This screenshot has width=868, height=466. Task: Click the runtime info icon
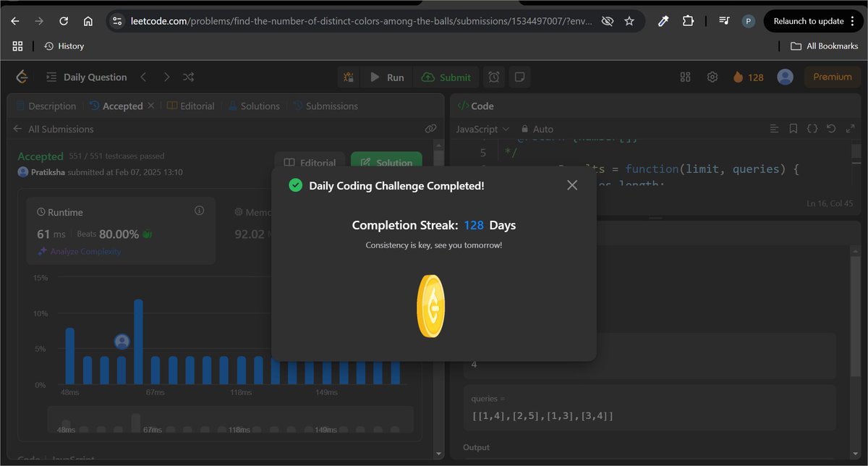point(200,211)
